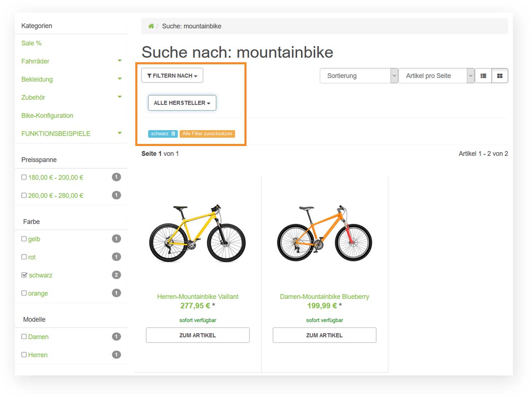Uncheck the schwarz color filter
Viewport: 532px width, 397px height.
click(x=24, y=275)
